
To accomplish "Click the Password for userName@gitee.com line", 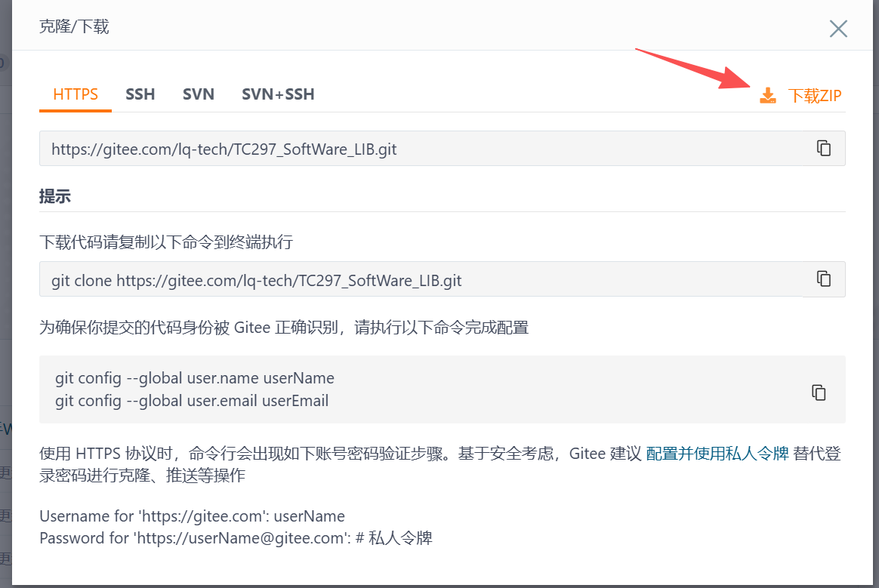I will point(236,538).
